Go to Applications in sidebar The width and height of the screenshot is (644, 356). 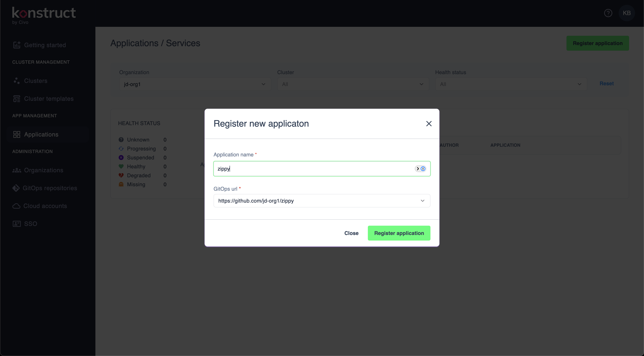point(41,134)
